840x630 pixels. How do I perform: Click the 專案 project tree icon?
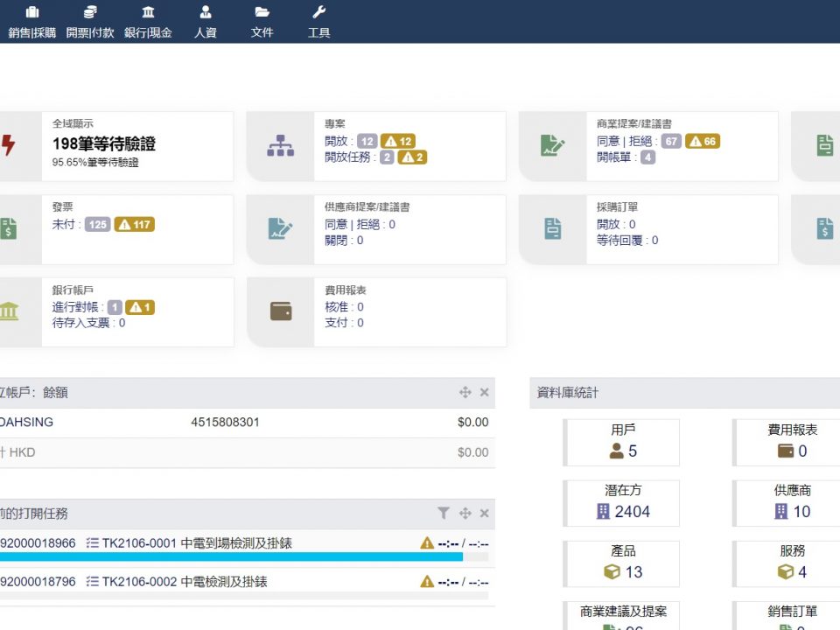tap(280, 146)
